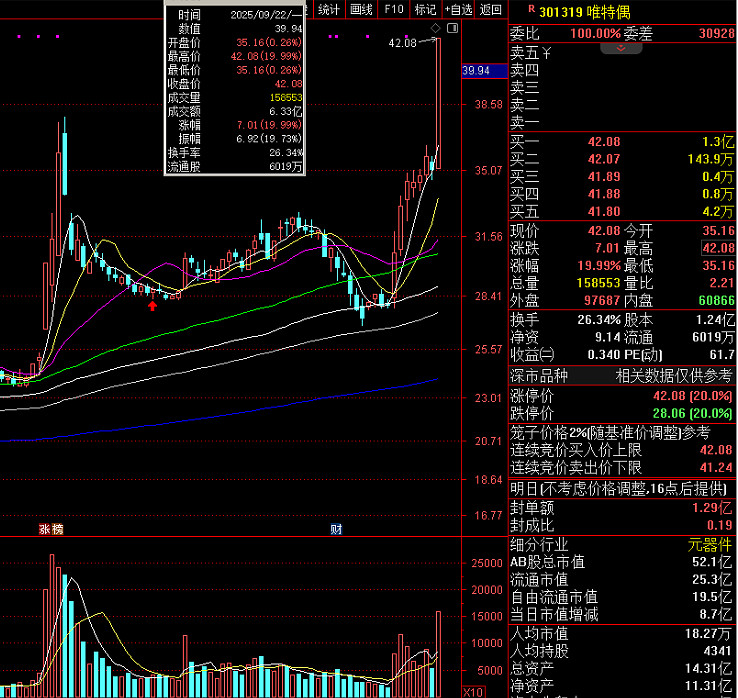This screenshot has width=738, height=698.
Task: Click the 财 financial marker icon
Action: point(337,529)
